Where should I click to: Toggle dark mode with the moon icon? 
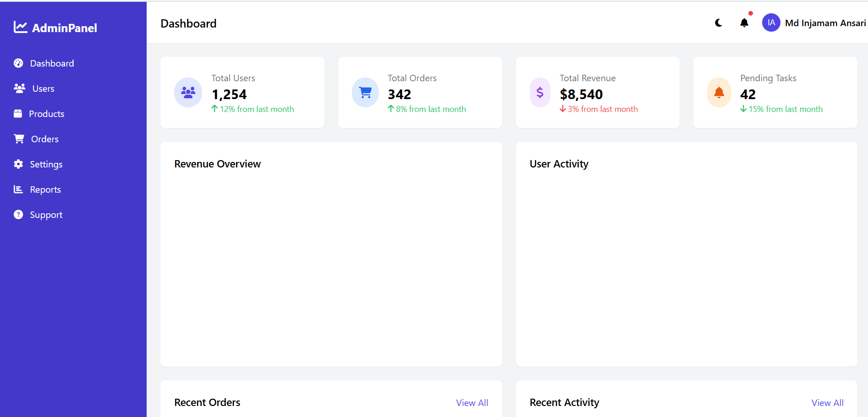[x=718, y=22]
